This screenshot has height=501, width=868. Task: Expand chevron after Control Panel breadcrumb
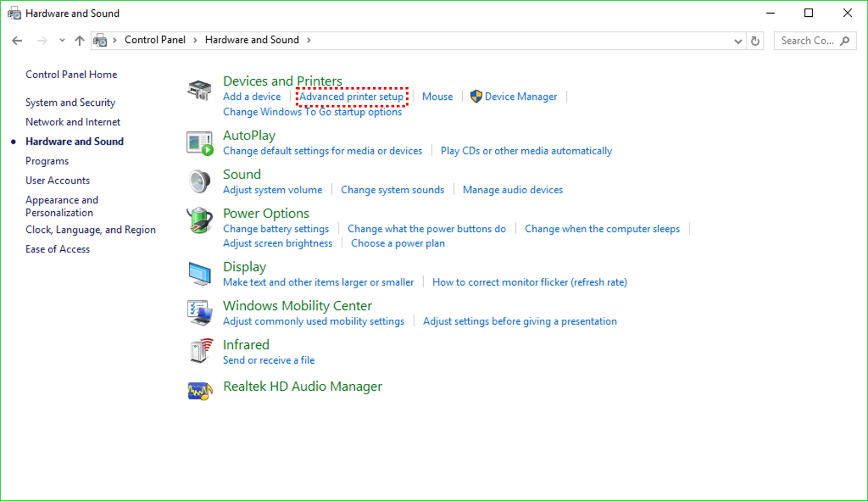click(195, 40)
